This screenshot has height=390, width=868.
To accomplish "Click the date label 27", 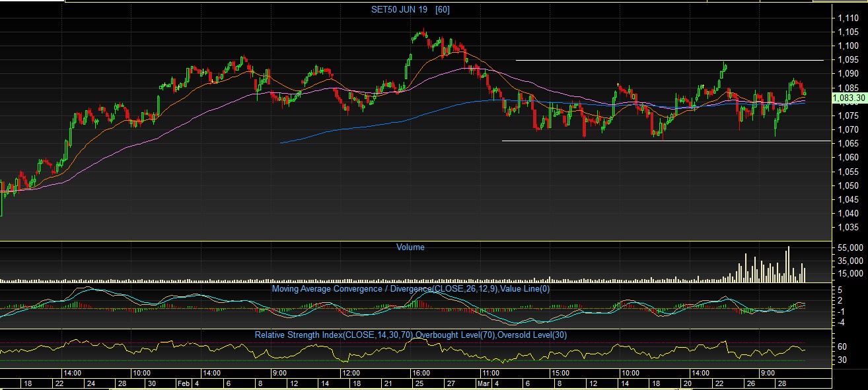I will [451, 383].
